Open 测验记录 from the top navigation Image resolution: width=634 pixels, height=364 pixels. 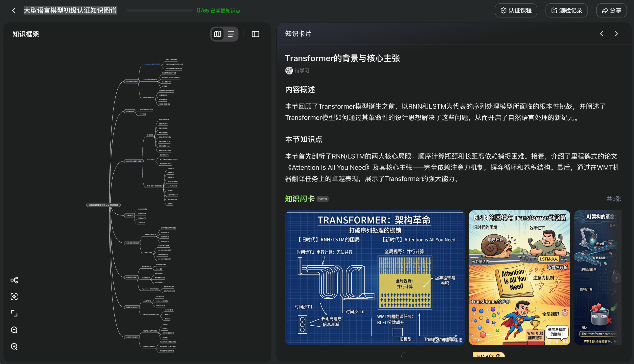[566, 10]
